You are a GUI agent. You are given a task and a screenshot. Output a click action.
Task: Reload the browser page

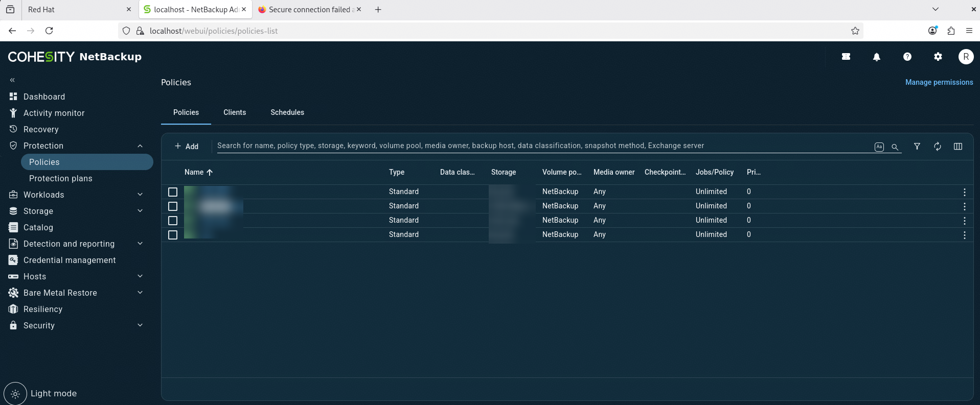click(x=49, y=31)
